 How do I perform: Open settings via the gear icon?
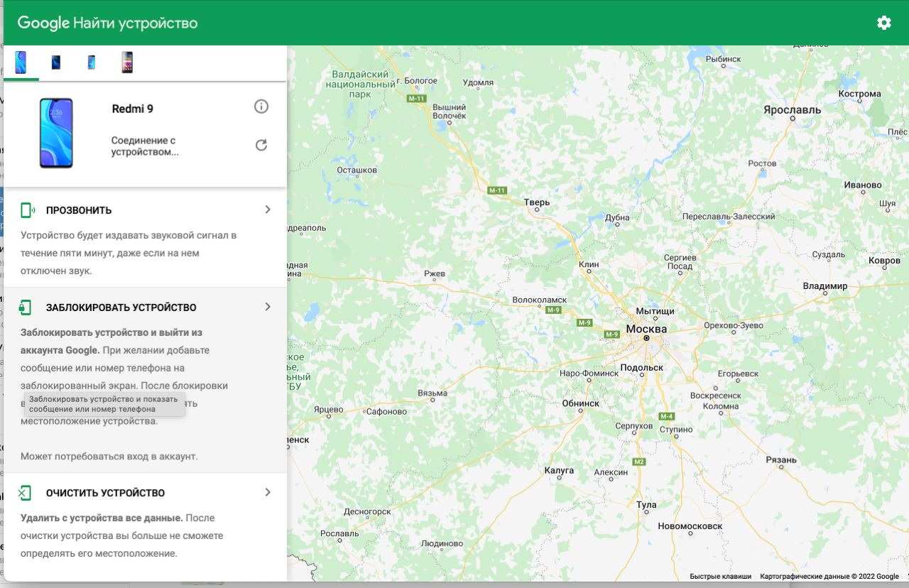point(883,23)
